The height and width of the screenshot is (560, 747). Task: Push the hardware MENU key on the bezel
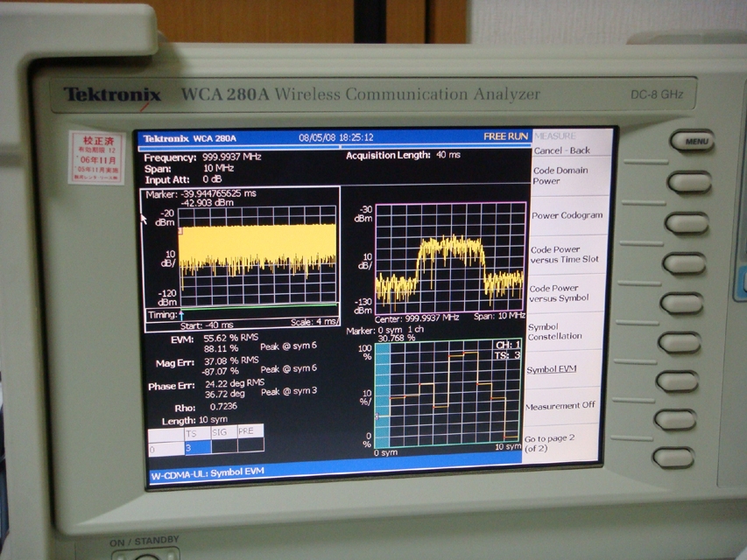click(692, 141)
